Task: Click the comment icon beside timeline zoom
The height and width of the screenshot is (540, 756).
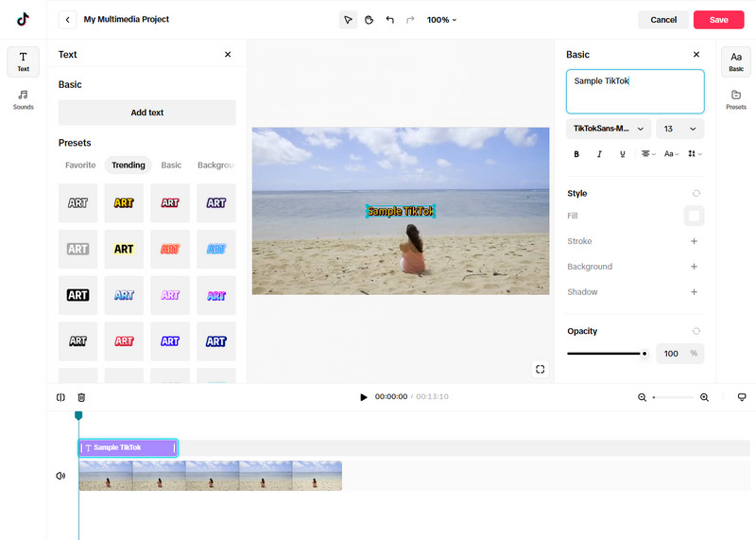Action: tap(742, 397)
